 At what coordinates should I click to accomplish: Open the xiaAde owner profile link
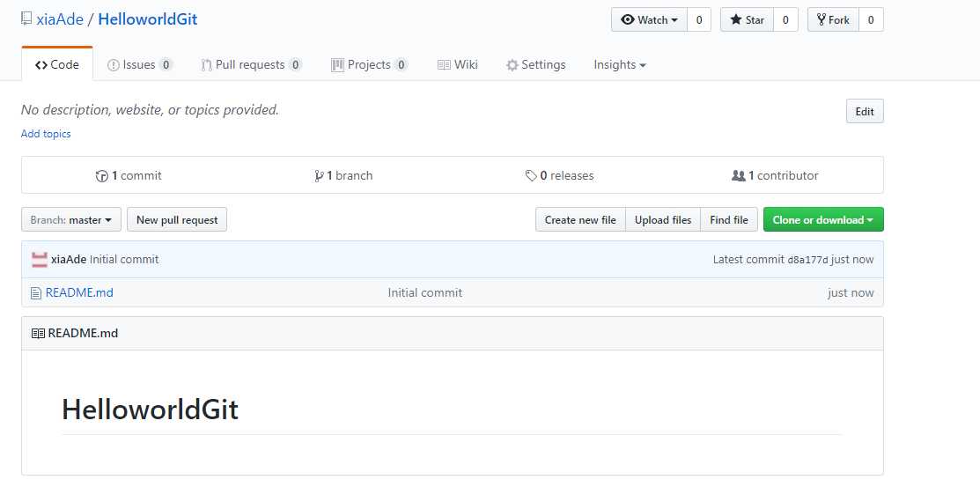coord(60,19)
